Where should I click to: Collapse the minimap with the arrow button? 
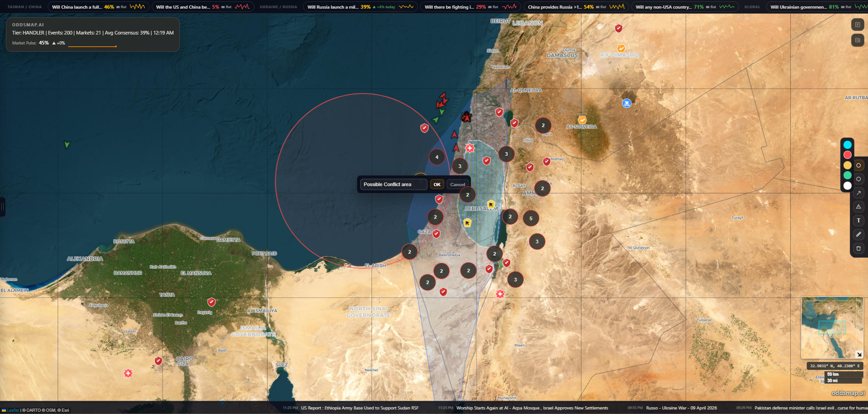pyautogui.click(x=858, y=354)
